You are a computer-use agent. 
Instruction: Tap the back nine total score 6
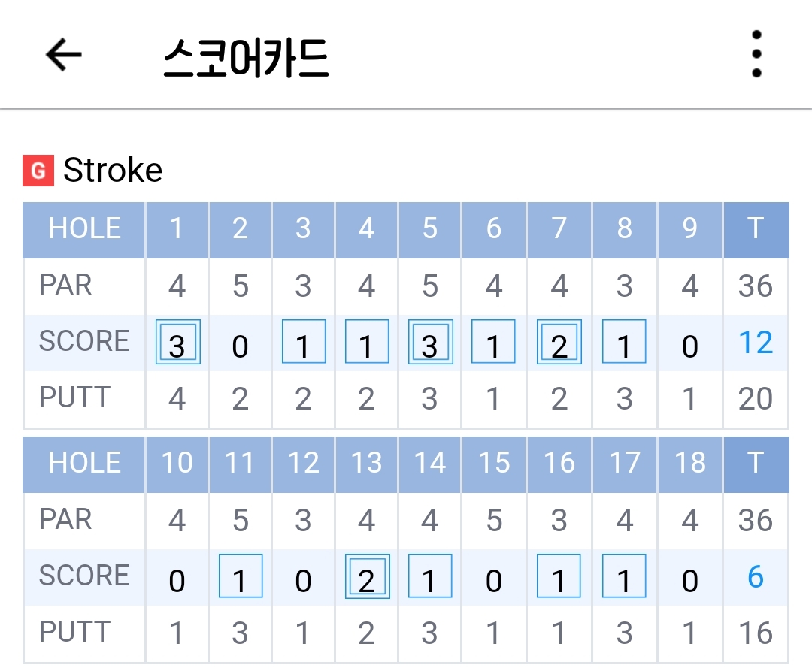tap(756, 577)
